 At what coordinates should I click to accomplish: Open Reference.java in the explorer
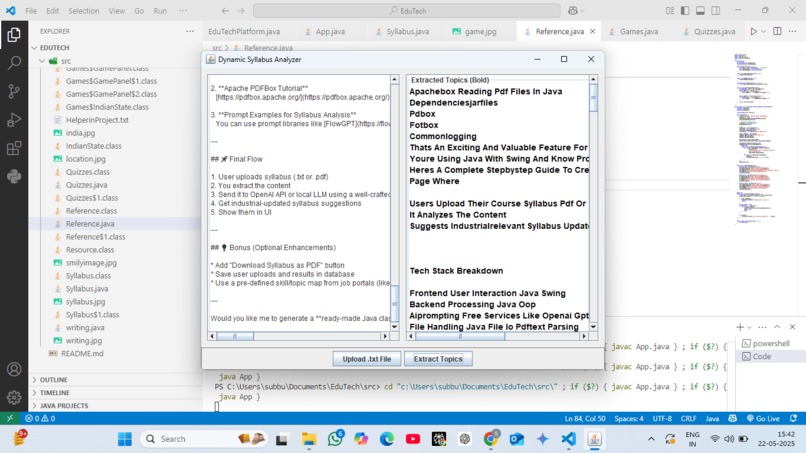tap(90, 224)
